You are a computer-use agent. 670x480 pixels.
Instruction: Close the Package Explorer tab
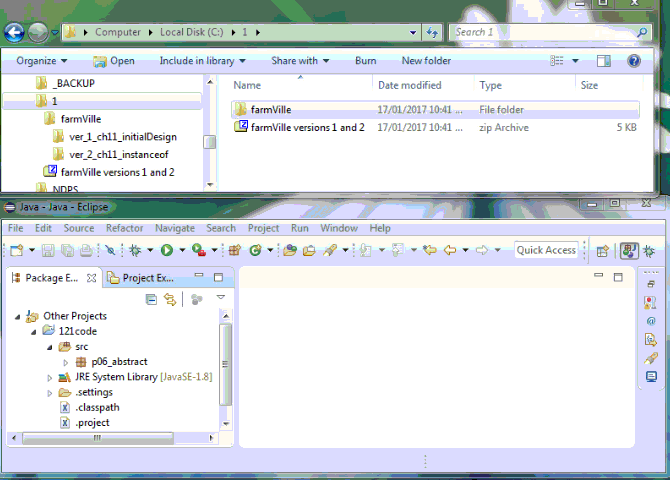91,278
